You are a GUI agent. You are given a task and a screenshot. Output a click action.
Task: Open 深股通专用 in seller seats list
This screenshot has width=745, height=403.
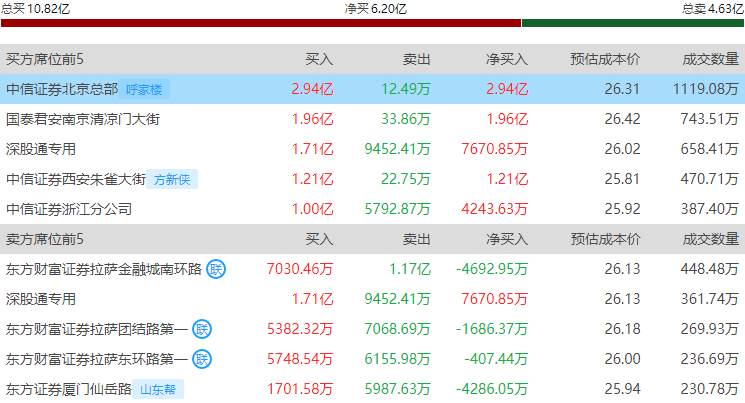[x=41, y=299]
